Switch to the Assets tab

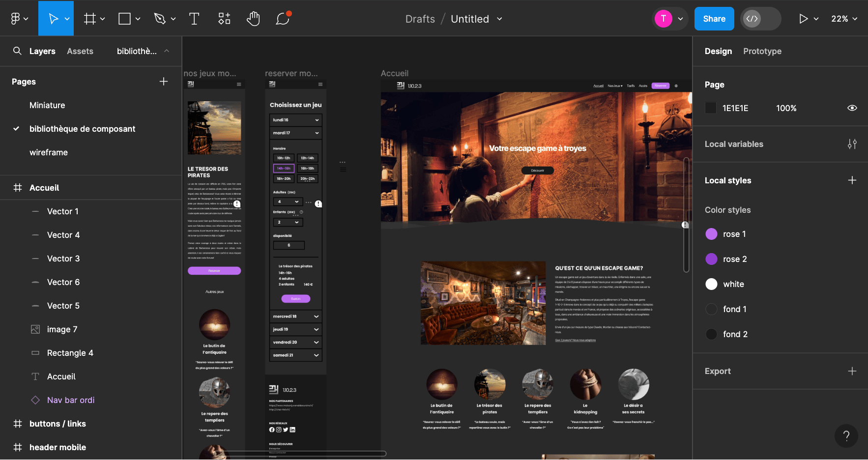80,51
